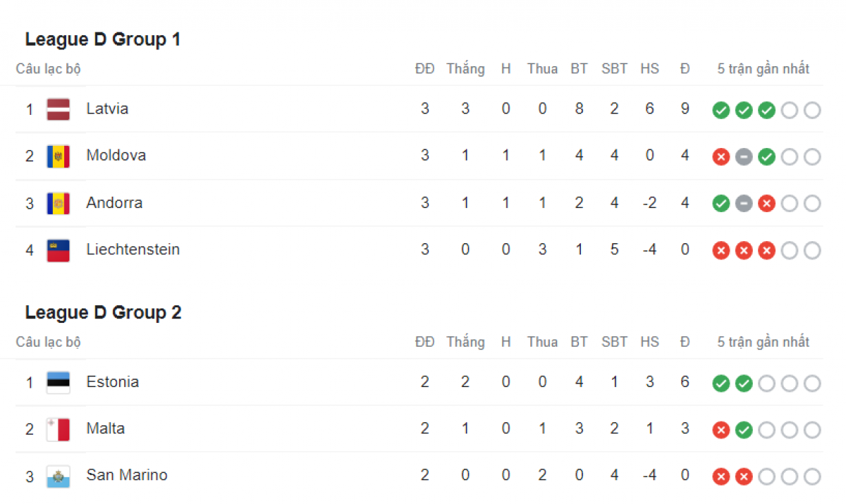Open the Estonia team link
Image resolution: width=846 pixels, height=504 pixels.
coord(113,382)
